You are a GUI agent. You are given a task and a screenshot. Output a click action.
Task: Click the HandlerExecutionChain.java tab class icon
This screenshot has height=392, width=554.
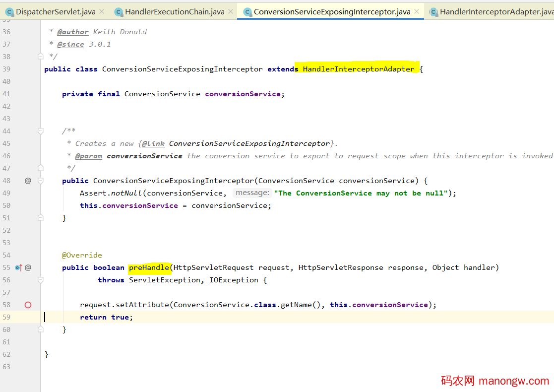click(x=118, y=11)
